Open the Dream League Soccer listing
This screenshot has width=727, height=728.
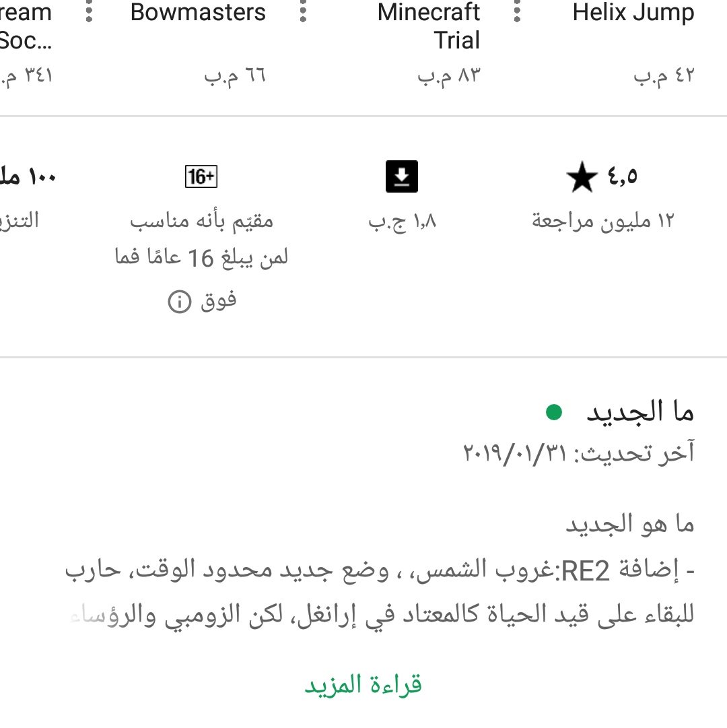(26, 26)
